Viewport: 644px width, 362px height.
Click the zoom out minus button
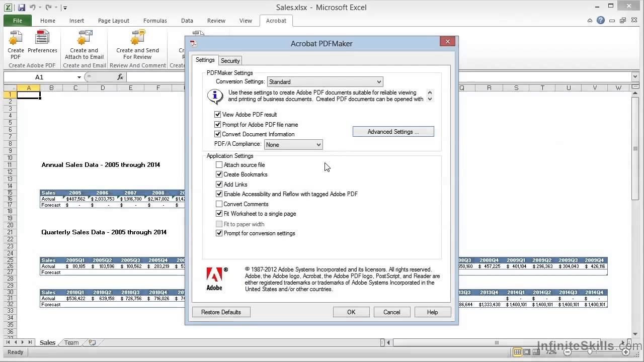(x=569, y=352)
